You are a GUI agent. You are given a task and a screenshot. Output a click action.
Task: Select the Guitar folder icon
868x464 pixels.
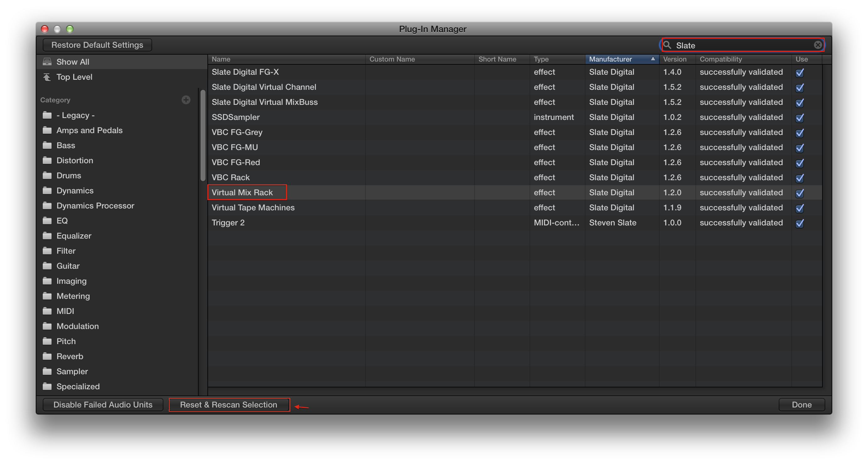click(47, 266)
